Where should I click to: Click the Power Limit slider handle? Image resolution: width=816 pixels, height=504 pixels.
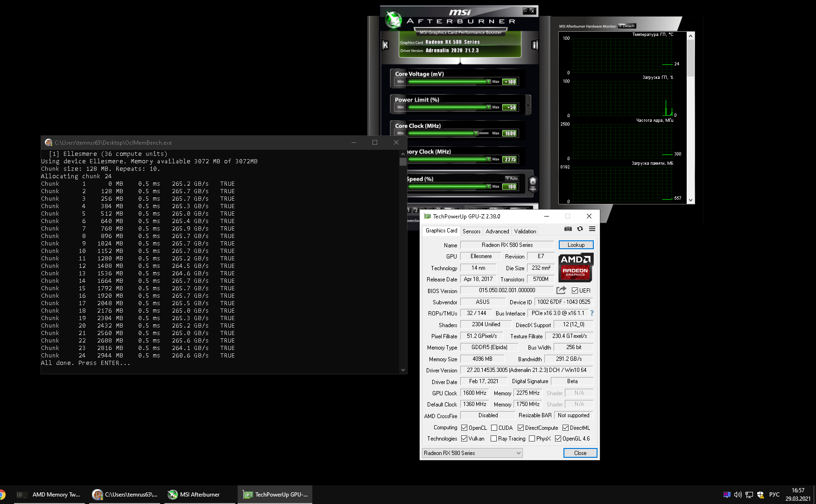489,107
